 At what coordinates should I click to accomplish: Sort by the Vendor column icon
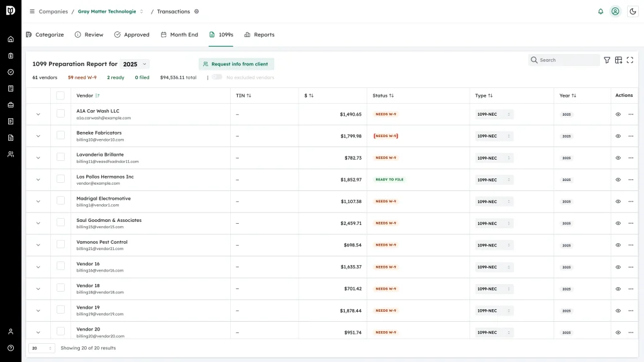pos(97,96)
